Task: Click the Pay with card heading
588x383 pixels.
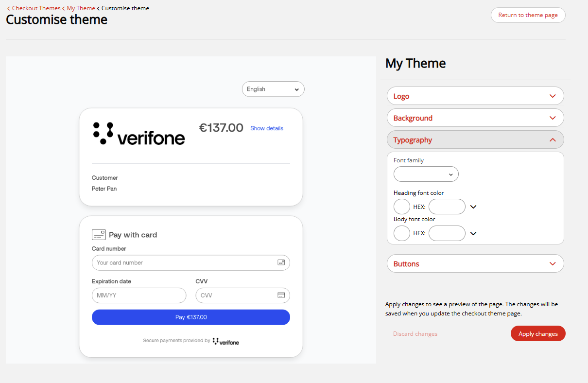Action: point(133,235)
